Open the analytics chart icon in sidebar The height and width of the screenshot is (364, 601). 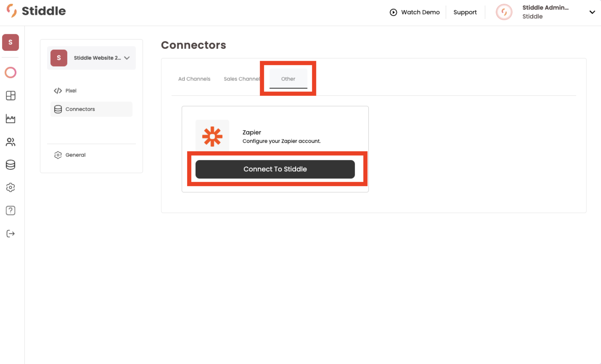(x=11, y=119)
